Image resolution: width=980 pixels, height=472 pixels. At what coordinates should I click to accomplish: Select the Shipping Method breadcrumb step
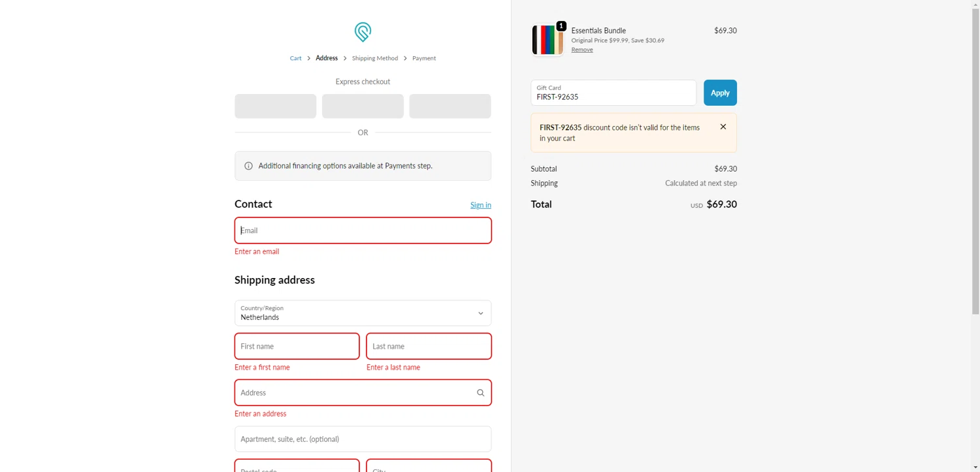click(x=375, y=58)
